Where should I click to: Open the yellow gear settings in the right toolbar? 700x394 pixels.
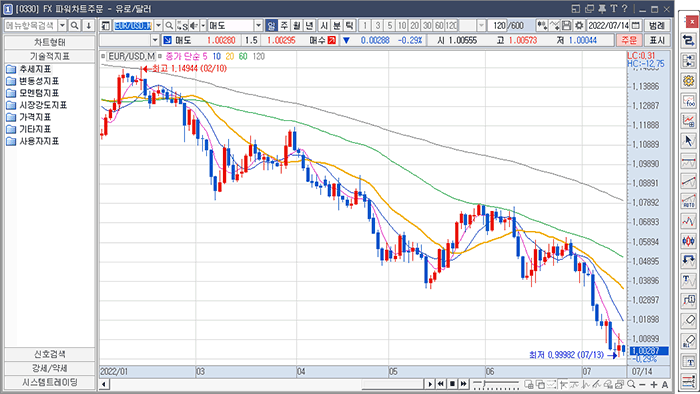tap(688, 81)
